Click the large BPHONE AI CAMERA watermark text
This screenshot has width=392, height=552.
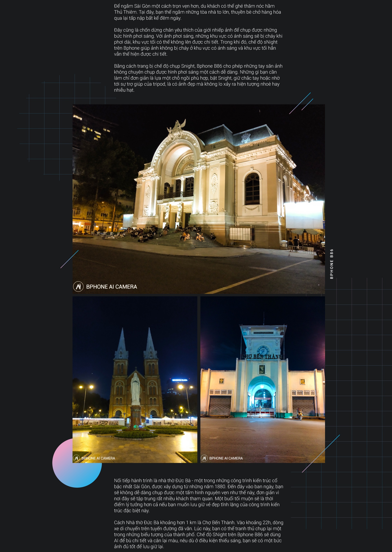111,287
